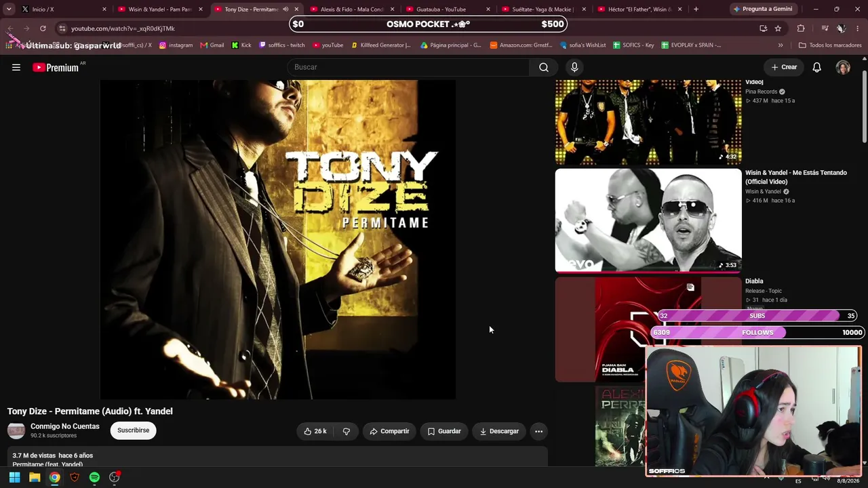Open the Página principal bookmark
Viewport: 868px width, 488px height.
coord(451,45)
